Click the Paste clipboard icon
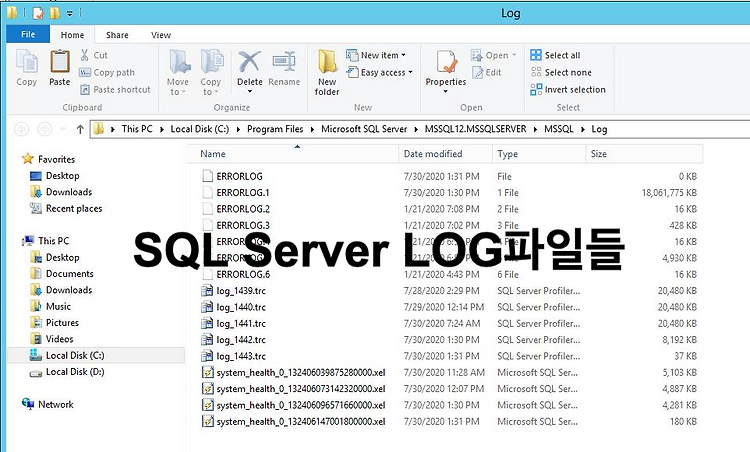Image resolution: width=750 pixels, height=452 pixels. point(60,62)
